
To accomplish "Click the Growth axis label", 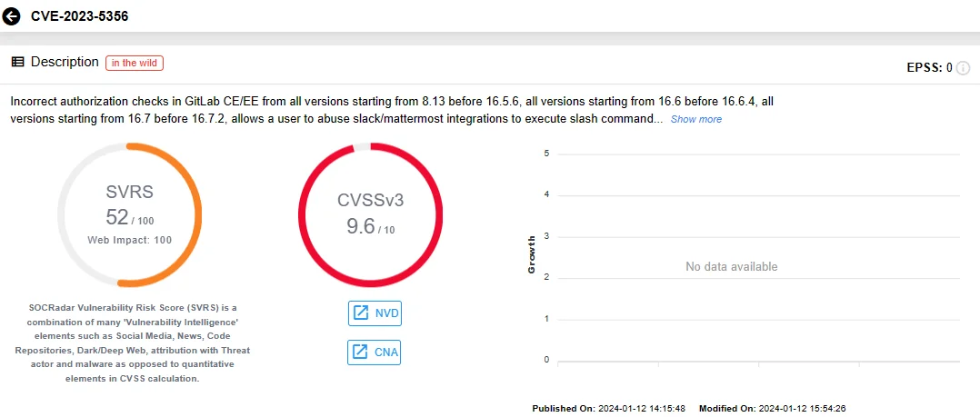I will [x=532, y=254].
